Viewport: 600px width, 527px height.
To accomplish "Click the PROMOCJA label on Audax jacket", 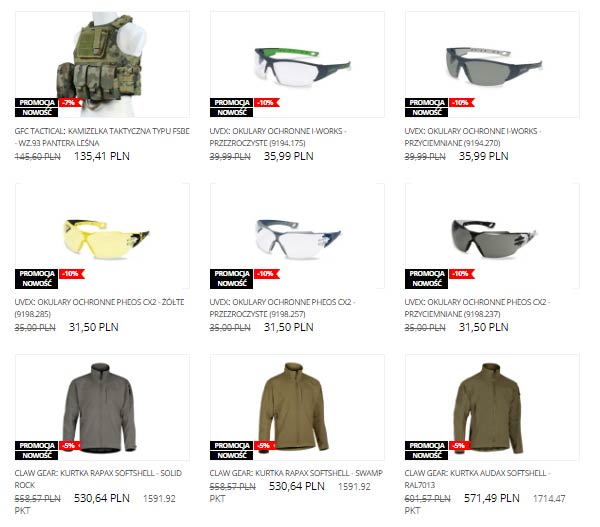I will 427,445.
